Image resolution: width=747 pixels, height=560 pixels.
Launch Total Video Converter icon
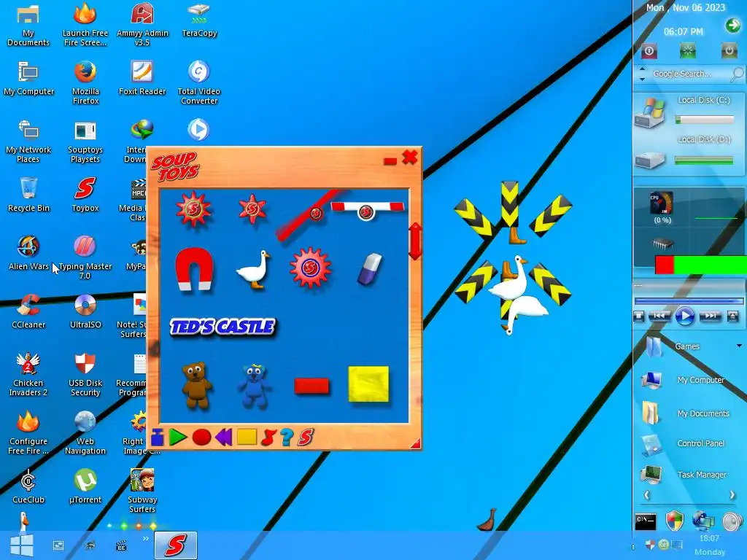[198, 82]
